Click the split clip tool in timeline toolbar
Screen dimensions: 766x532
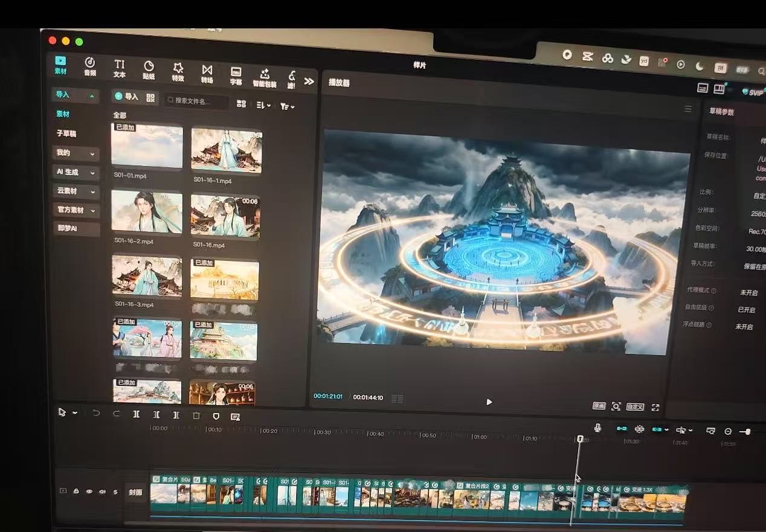click(137, 414)
